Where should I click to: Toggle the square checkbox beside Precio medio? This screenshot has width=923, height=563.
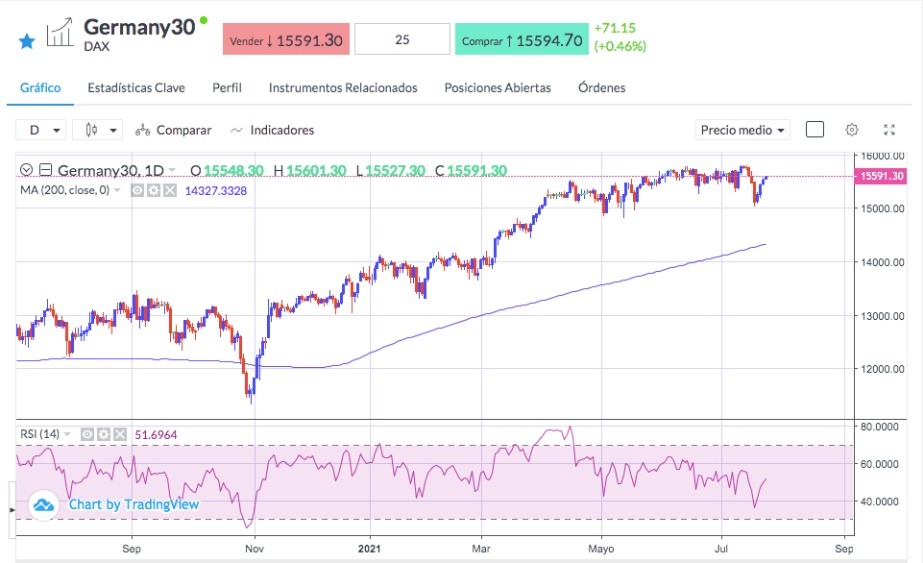click(815, 130)
